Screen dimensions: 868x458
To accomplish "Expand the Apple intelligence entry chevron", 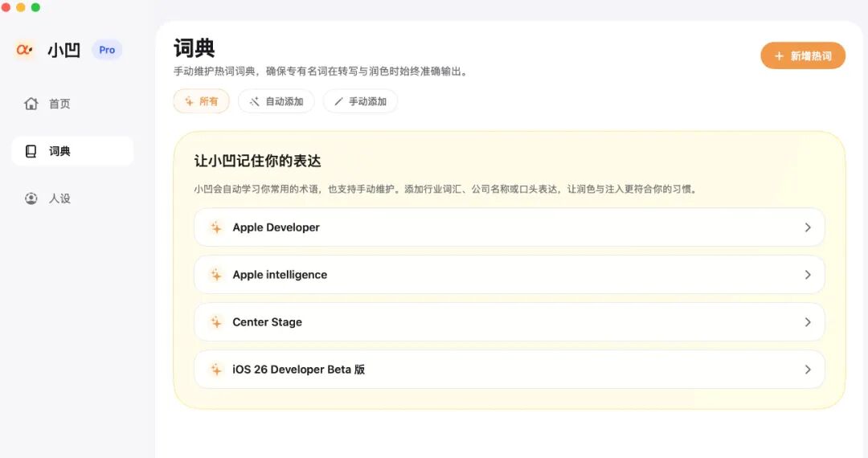I will pos(808,275).
